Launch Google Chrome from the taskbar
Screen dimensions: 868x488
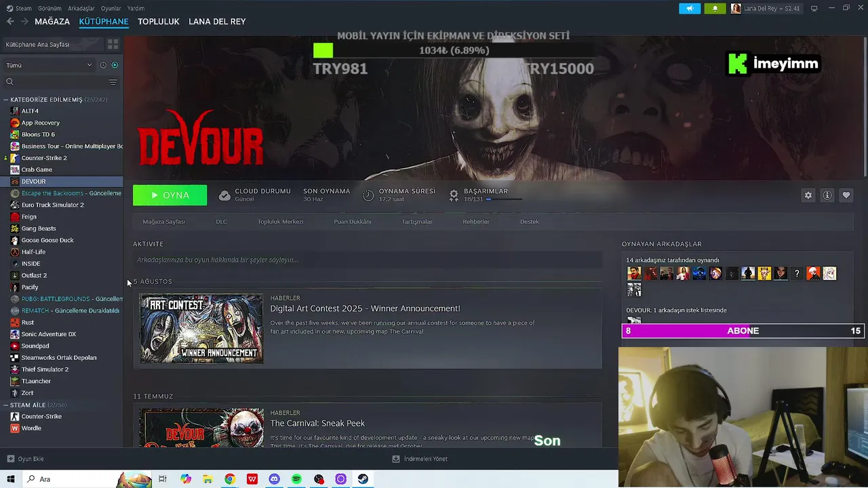pyautogui.click(x=230, y=479)
